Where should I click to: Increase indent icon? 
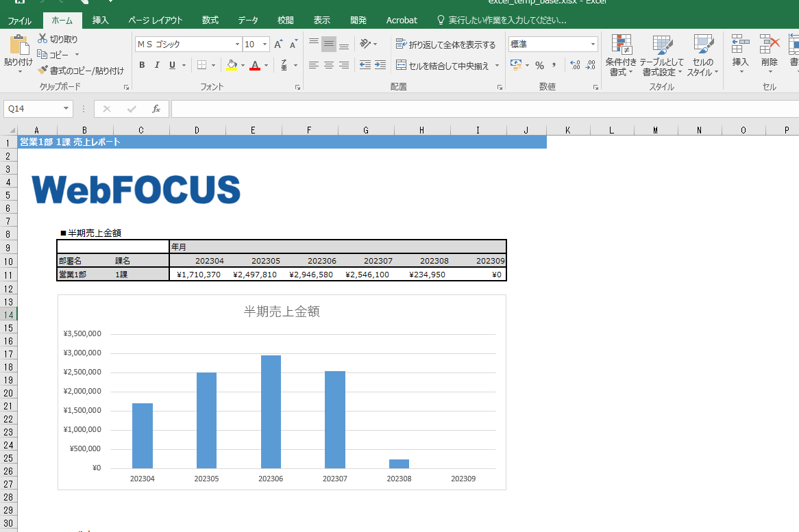point(380,65)
